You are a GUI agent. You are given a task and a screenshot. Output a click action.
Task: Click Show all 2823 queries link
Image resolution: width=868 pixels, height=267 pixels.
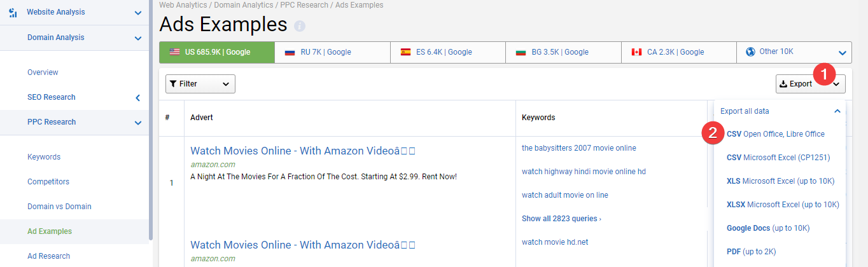click(x=561, y=219)
